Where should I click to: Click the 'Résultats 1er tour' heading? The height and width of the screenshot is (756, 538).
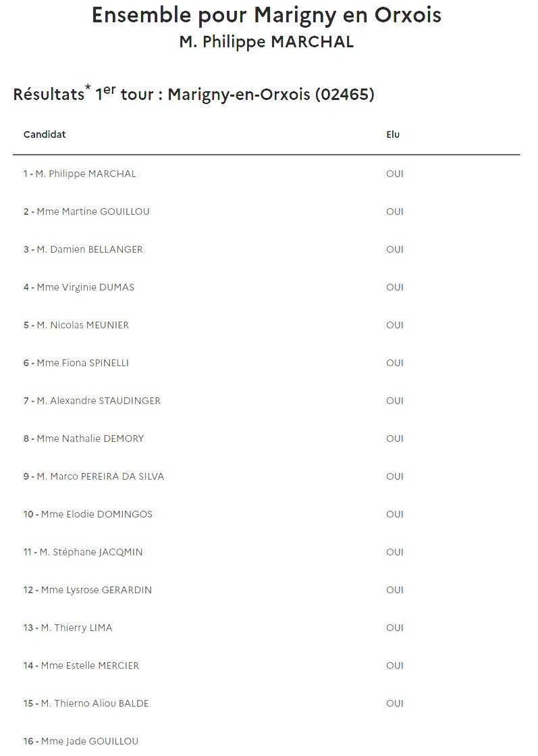194,94
